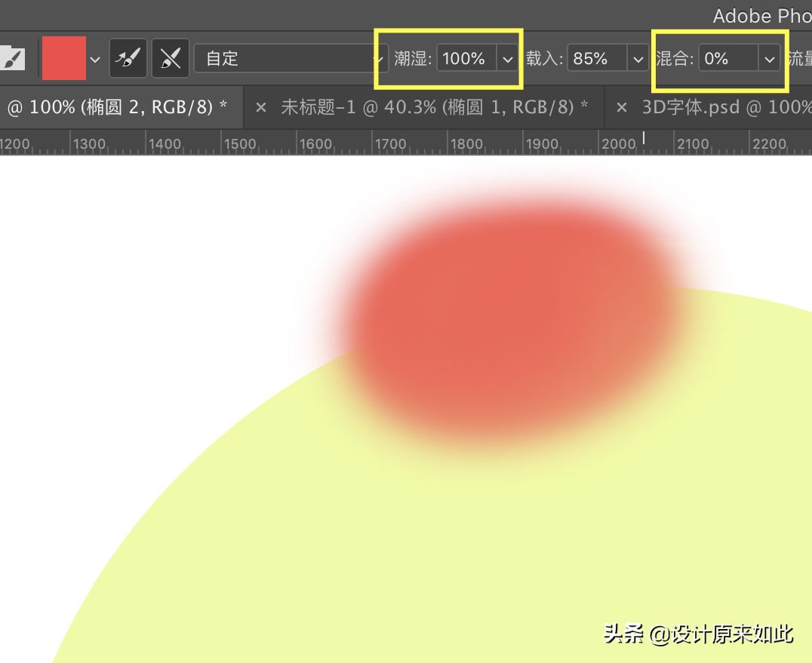Click the 潮湿 100% value field
This screenshot has height=663, width=812.
point(466,58)
